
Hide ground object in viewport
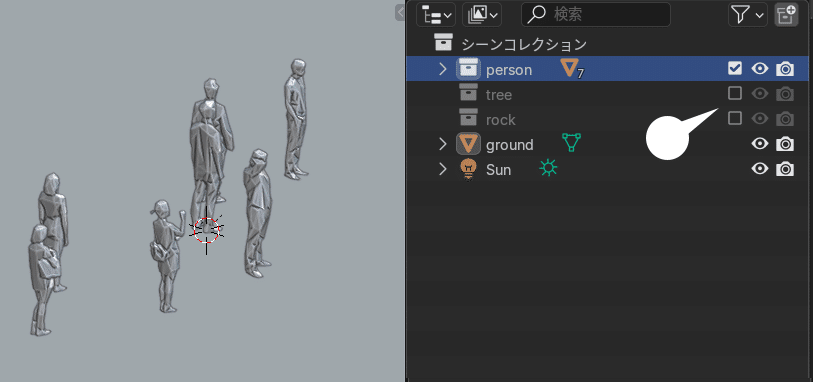[x=760, y=143]
